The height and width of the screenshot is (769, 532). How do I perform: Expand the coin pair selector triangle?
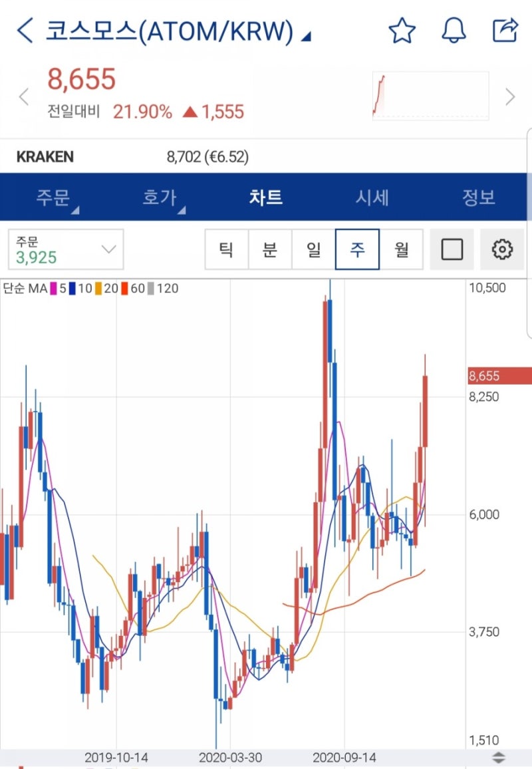[306, 37]
